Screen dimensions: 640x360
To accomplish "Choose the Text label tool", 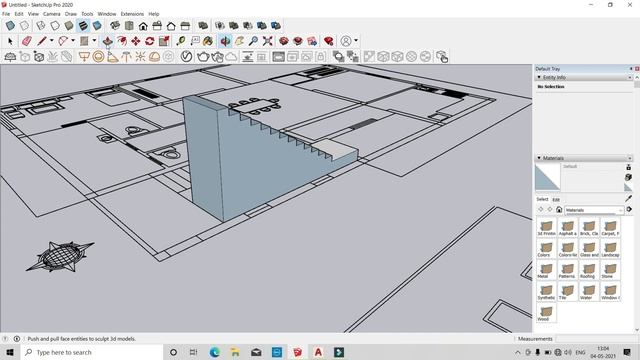I will (x=195, y=41).
